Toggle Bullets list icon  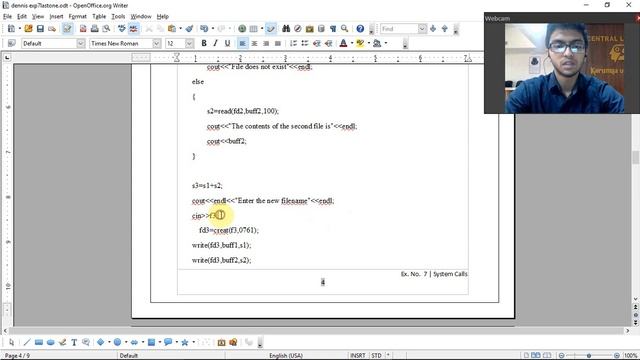point(305,43)
